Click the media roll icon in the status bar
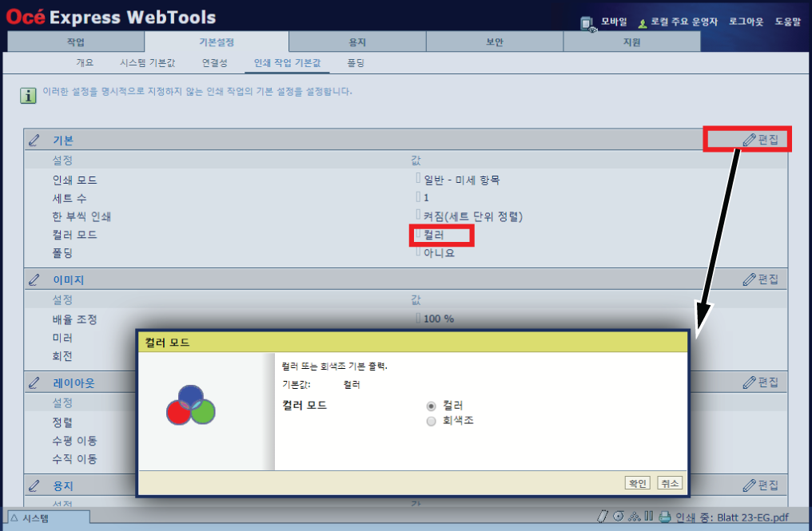812x531 pixels. pos(619,516)
